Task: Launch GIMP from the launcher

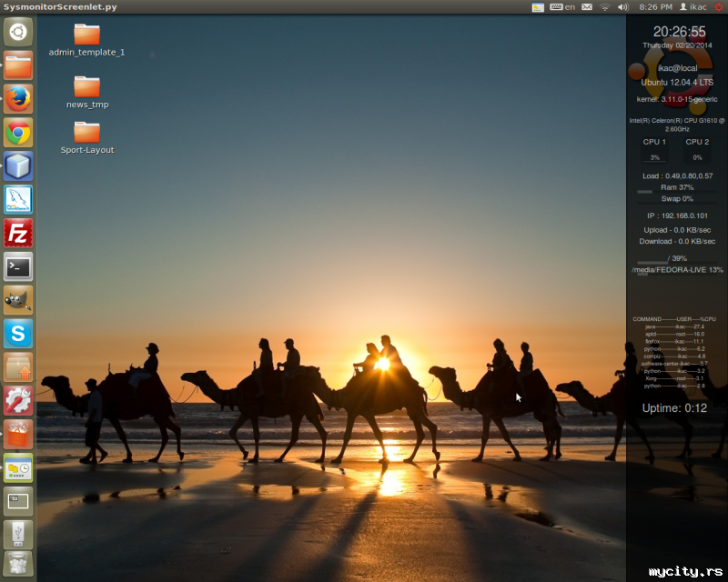Action: 18,300
